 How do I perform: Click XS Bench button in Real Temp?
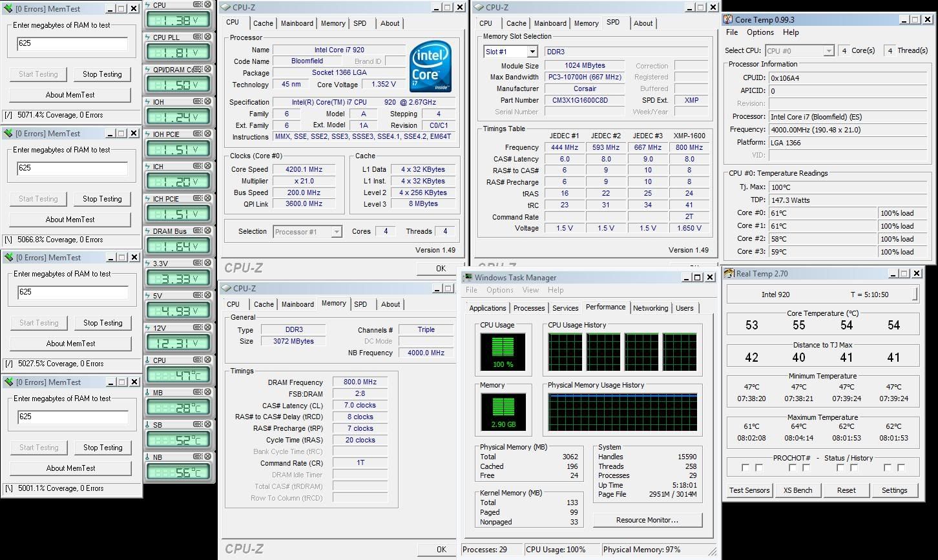(x=798, y=490)
